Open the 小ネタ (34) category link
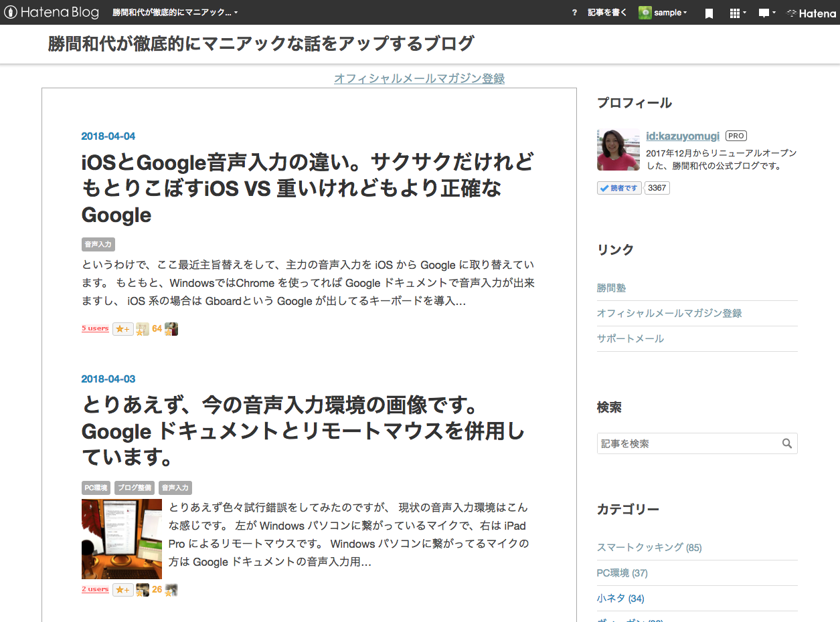Image resolution: width=840 pixels, height=622 pixels. point(620,598)
